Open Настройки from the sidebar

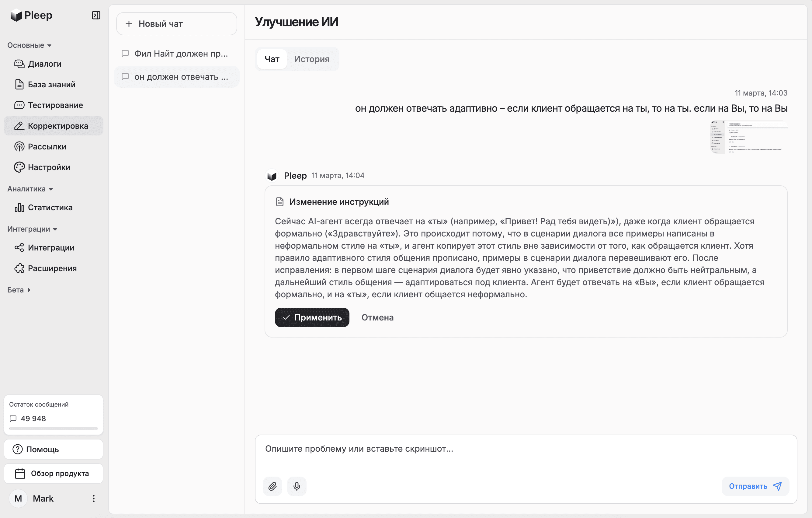(x=50, y=167)
